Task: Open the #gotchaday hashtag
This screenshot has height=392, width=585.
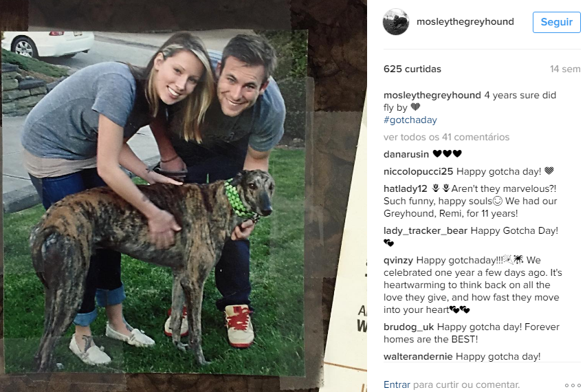Action: pos(410,120)
